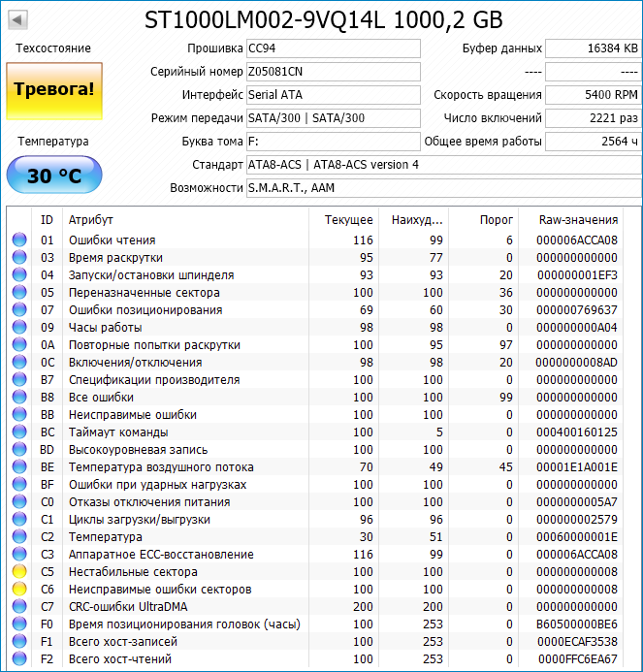
Task: Click the Raw-значения column header
Action: [x=578, y=220]
